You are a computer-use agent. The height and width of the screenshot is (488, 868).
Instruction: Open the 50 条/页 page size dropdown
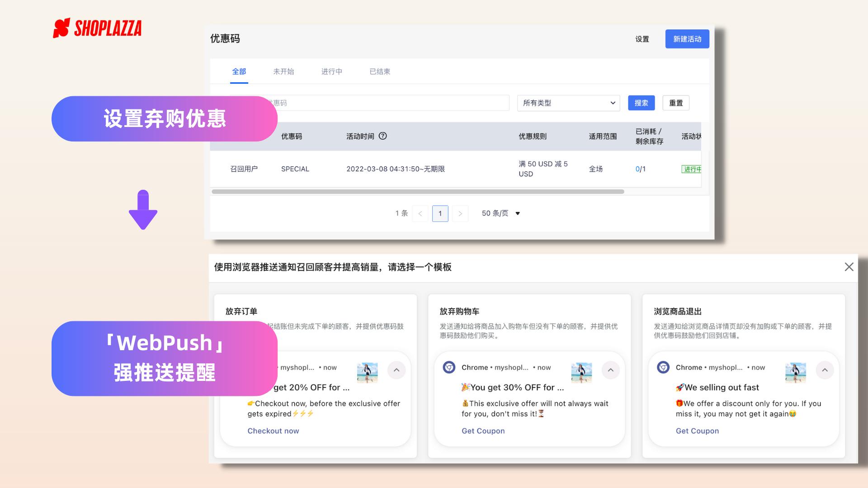point(499,213)
